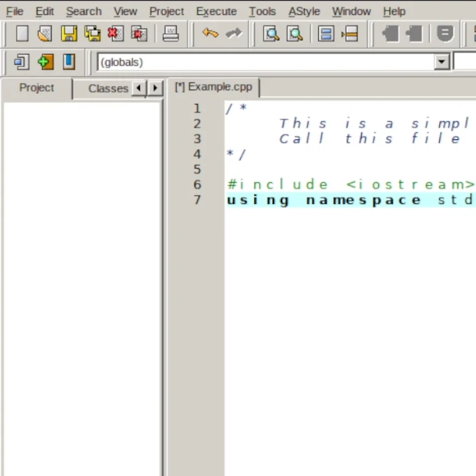Undo the last edit with orange arrow
Image resolution: width=476 pixels, height=476 pixels.
(210, 33)
